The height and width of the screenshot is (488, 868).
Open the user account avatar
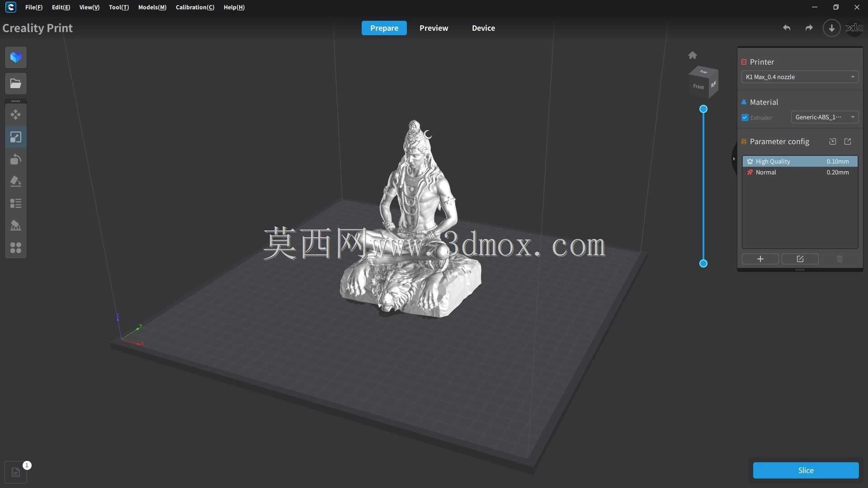tap(854, 28)
